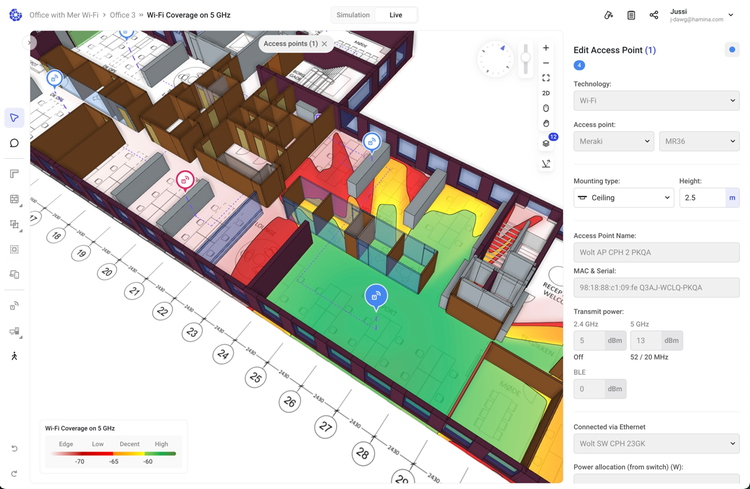Open the layers panel icon
This screenshot has height=489, width=750.
click(x=546, y=143)
